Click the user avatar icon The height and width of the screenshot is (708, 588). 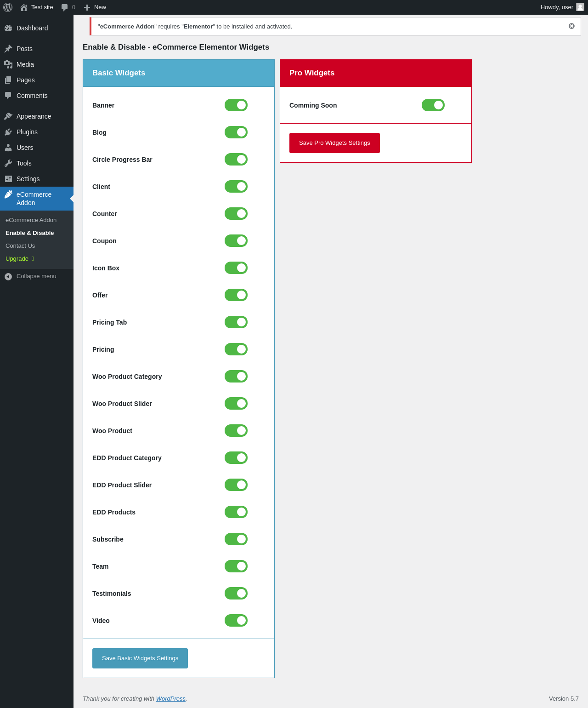click(x=580, y=7)
